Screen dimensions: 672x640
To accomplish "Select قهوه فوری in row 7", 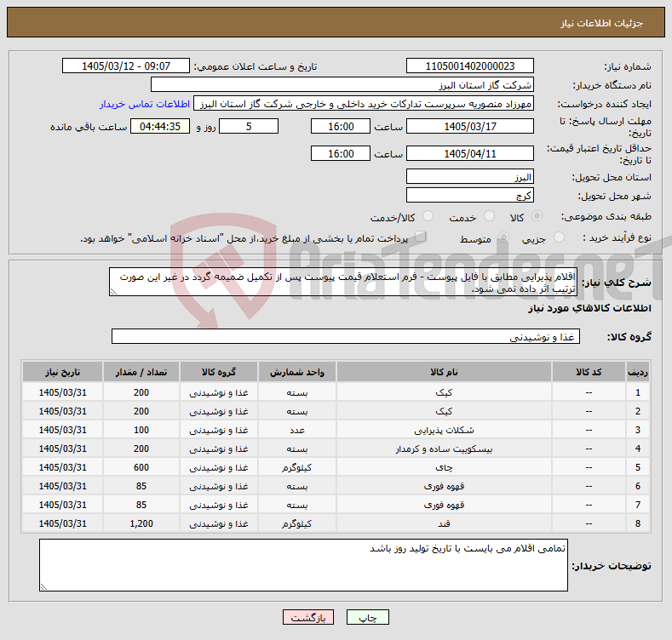I will [x=444, y=505].
